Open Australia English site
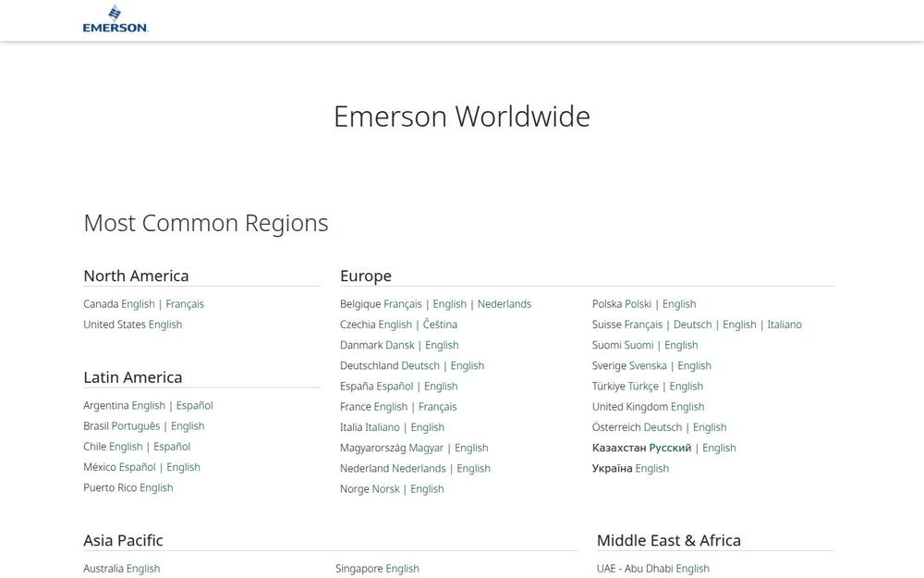The image size is (924, 578). point(143,569)
